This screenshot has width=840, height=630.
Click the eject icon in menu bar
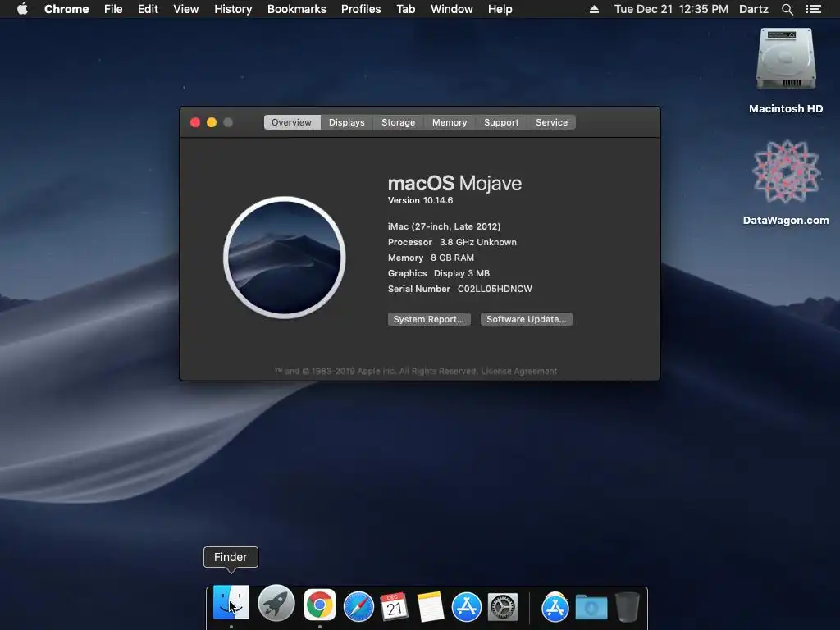(594, 9)
